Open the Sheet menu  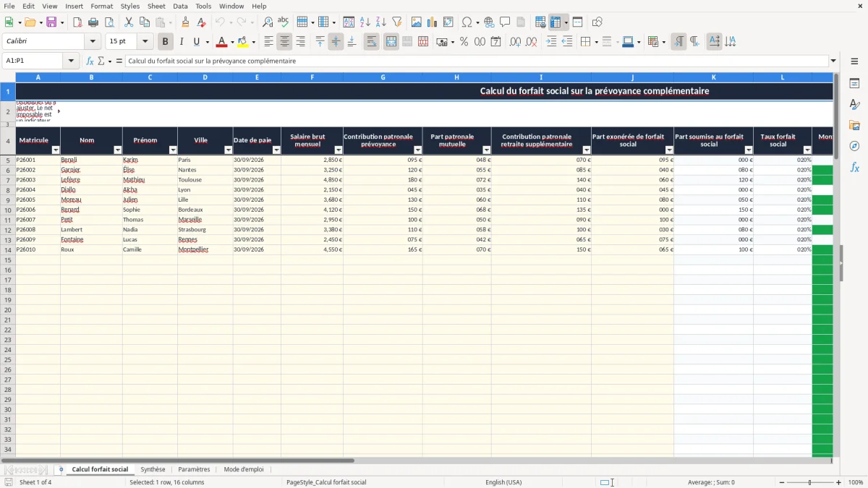click(156, 6)
